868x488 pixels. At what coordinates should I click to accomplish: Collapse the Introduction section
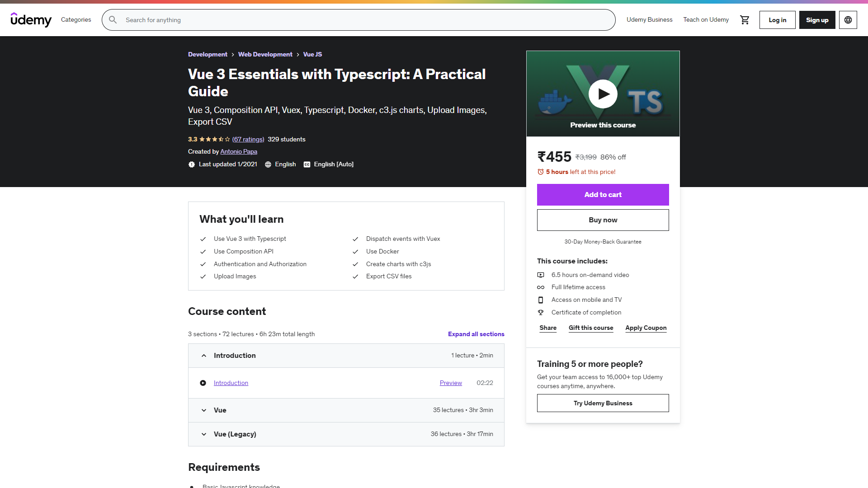click(x=346, y=356)
